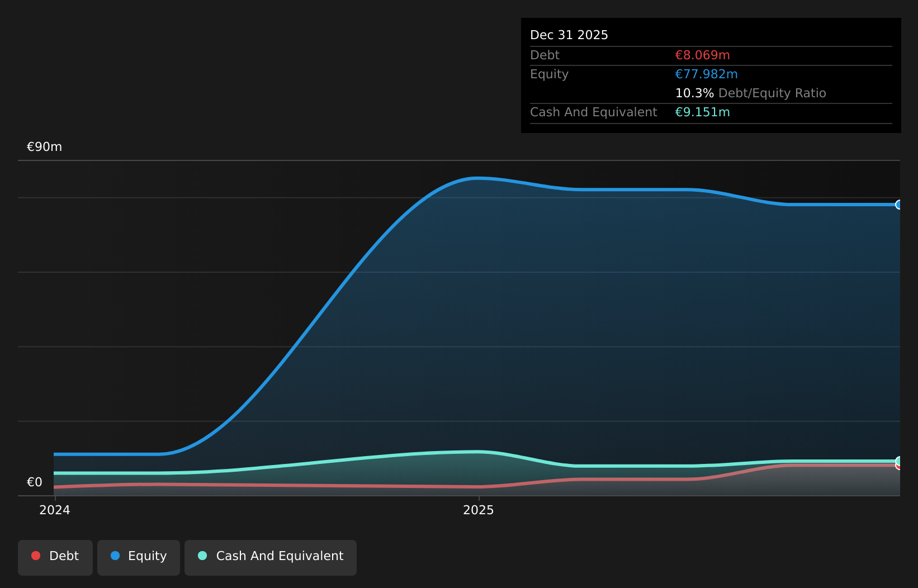Screen dimensions: 918x588
Task: Toggle the Equity legend button
Action: [139, 557]
